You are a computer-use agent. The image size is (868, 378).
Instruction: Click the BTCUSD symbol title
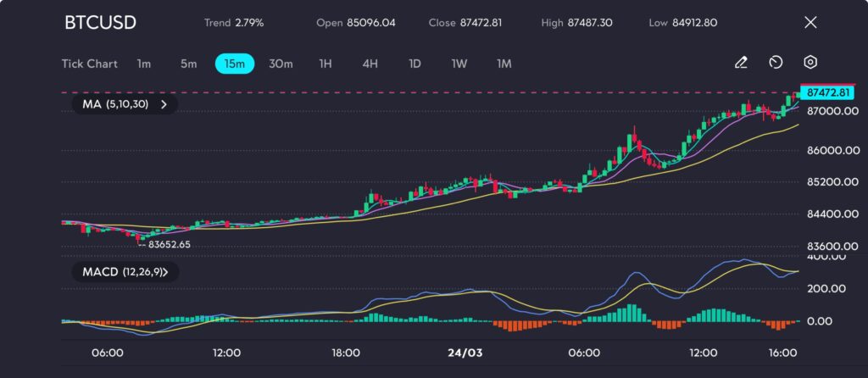click(100, 23)
